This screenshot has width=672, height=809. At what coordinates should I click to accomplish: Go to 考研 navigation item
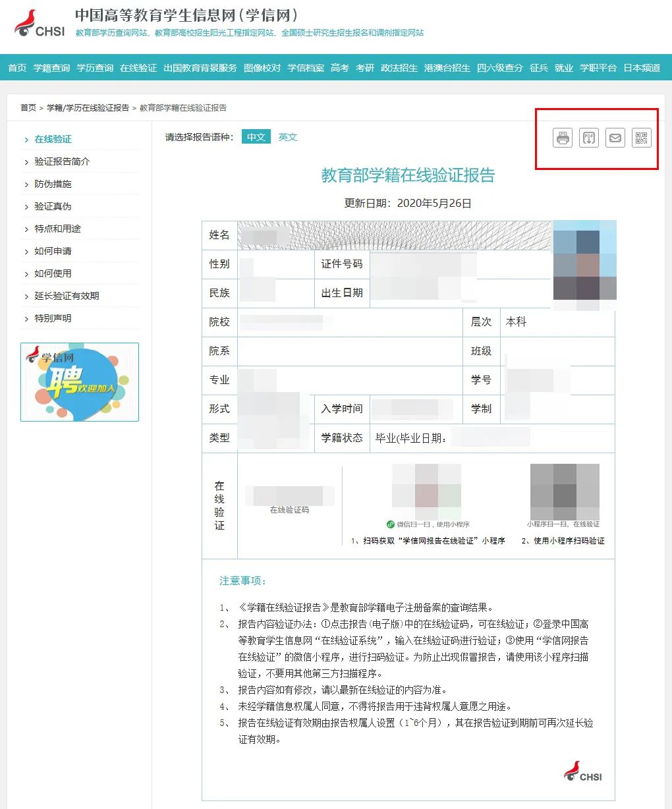[x=364, y=68]
